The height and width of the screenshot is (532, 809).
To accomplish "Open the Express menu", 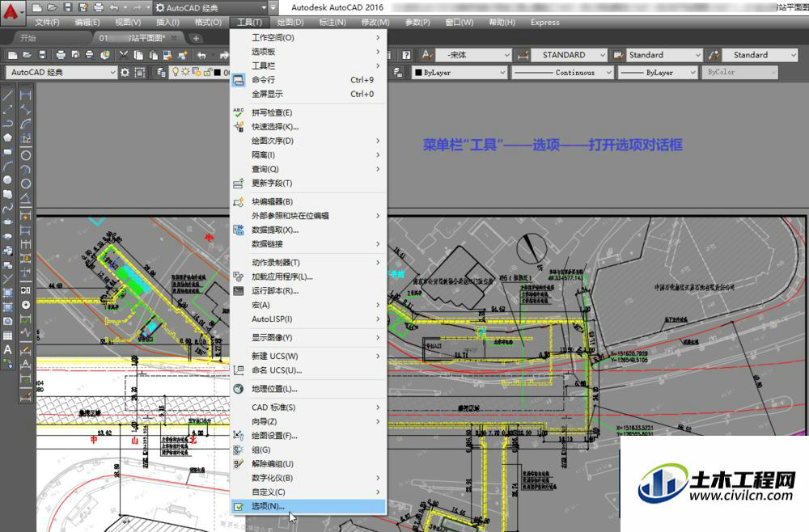I will (x=544, y=22).
